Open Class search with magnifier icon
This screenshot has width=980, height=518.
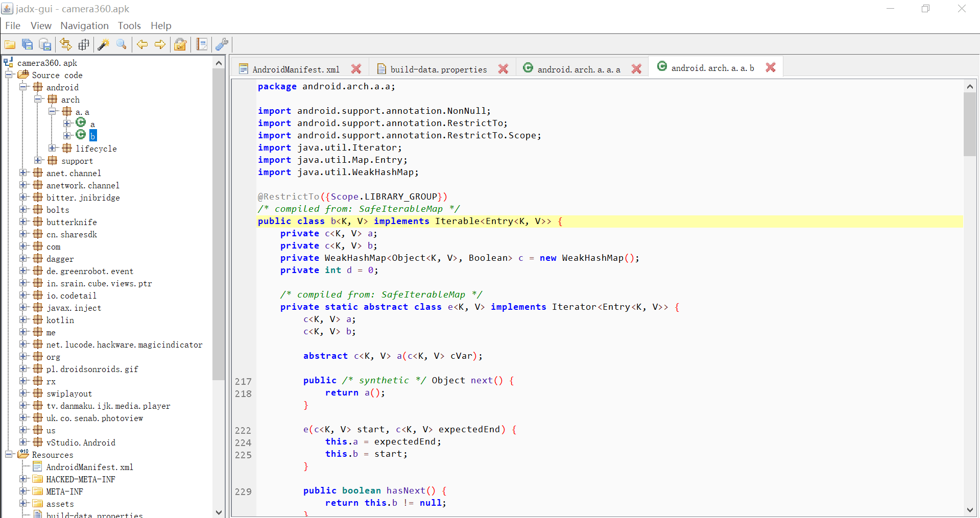tap(122, 45)
